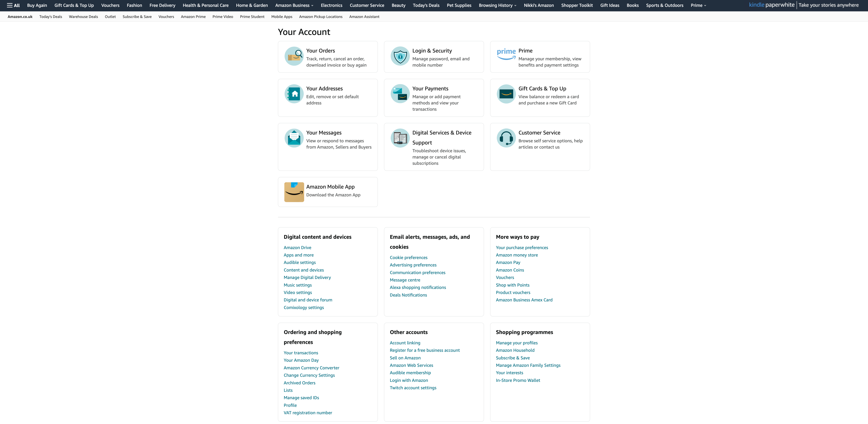The height and width of the screenshot is (424, 868).
Task: Click the Amazon Mobile App box icon
Action: point(294,192)
